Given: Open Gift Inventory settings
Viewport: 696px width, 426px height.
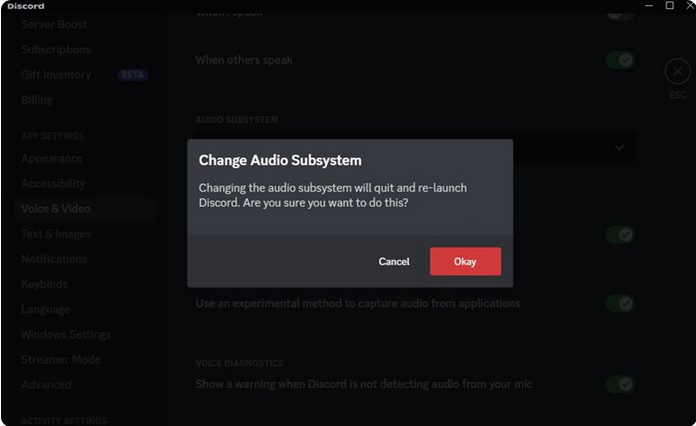Looking at the screenshot, I should click(56, 75).
